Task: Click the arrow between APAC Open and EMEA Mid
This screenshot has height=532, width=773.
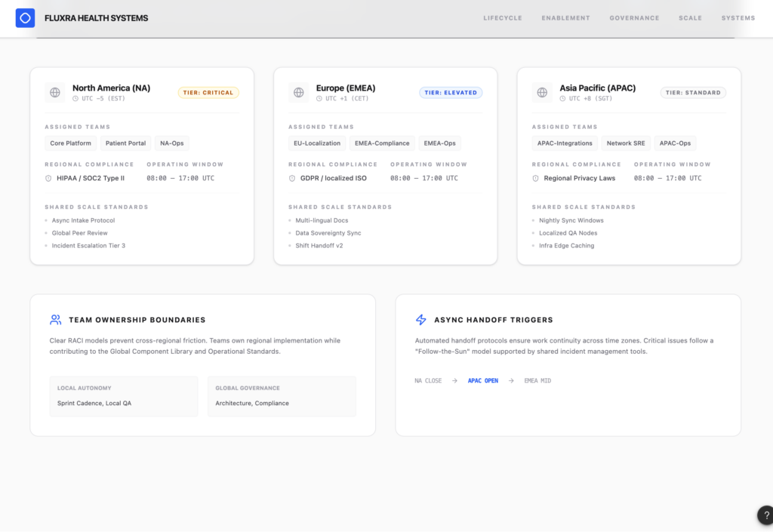Action: 511,381
